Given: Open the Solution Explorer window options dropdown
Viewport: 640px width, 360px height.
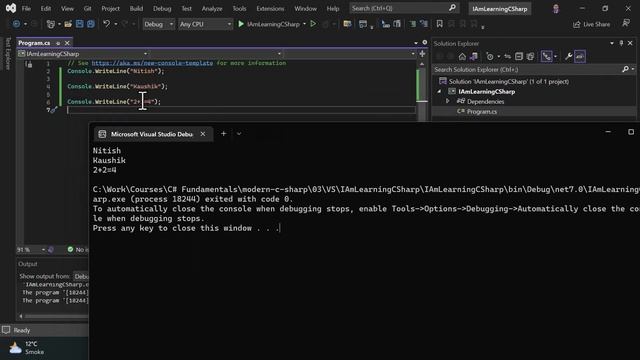Looking at the screenshot, I should coord(611,43).
